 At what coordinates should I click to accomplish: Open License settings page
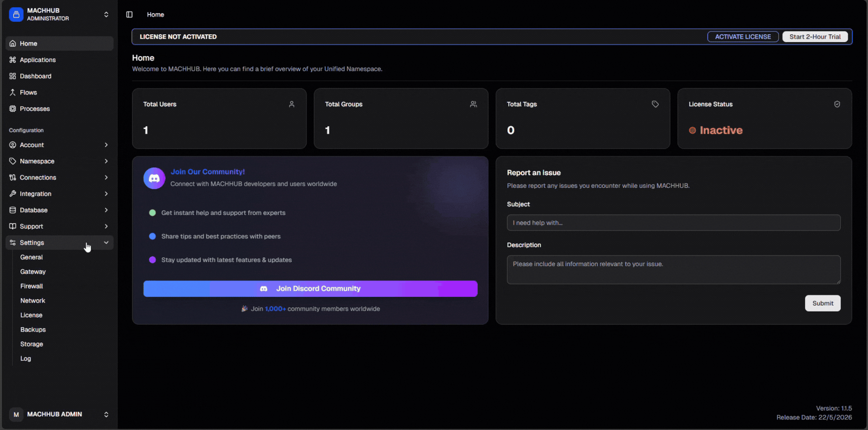[31, 315]
